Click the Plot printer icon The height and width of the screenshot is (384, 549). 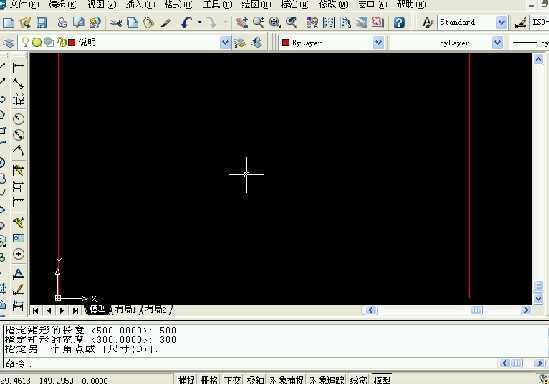pos(62,23)
